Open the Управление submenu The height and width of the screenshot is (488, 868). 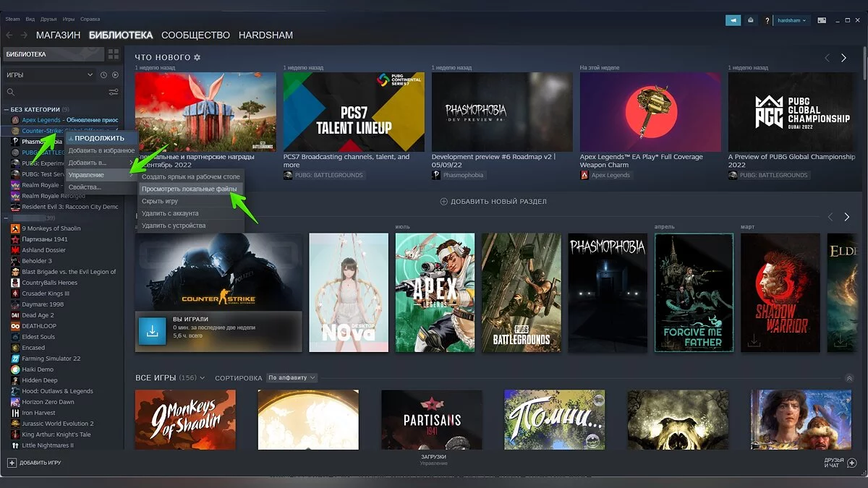click(101, 175)
